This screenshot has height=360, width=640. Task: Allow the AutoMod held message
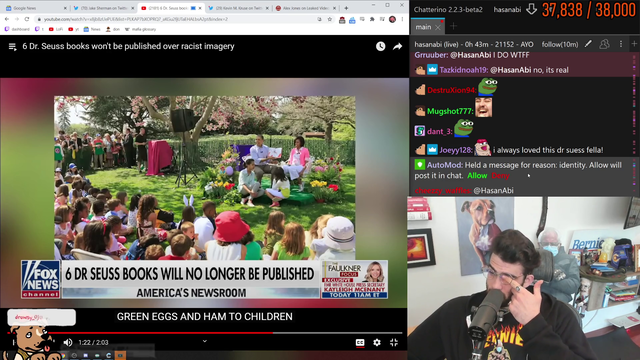pyautogui.click(x=477, y=176)
